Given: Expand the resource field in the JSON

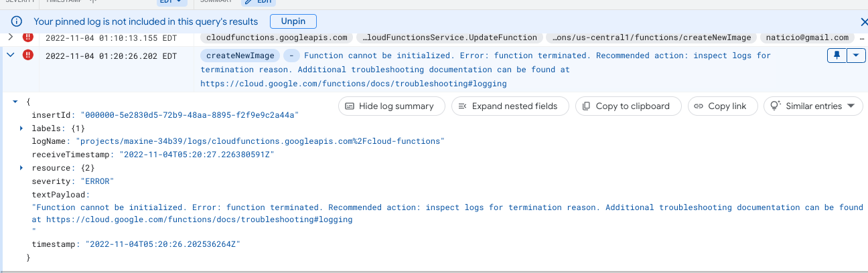Looking at the screenshot, I should click(21, 168).
